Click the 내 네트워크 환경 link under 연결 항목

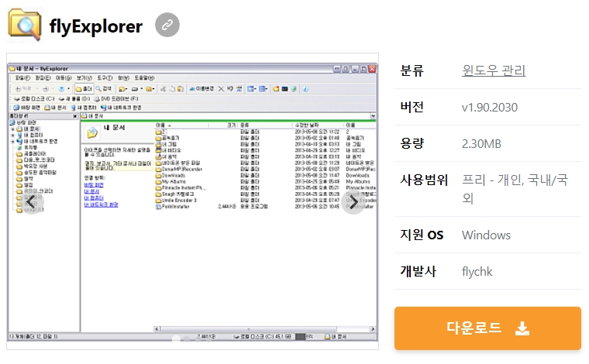tap(101, 204)
